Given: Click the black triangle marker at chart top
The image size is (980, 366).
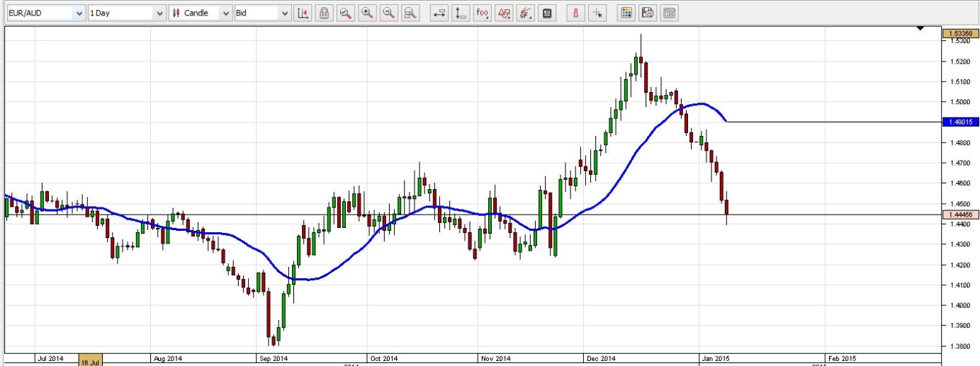Looking at the screenshot, I should pos(920,28).
